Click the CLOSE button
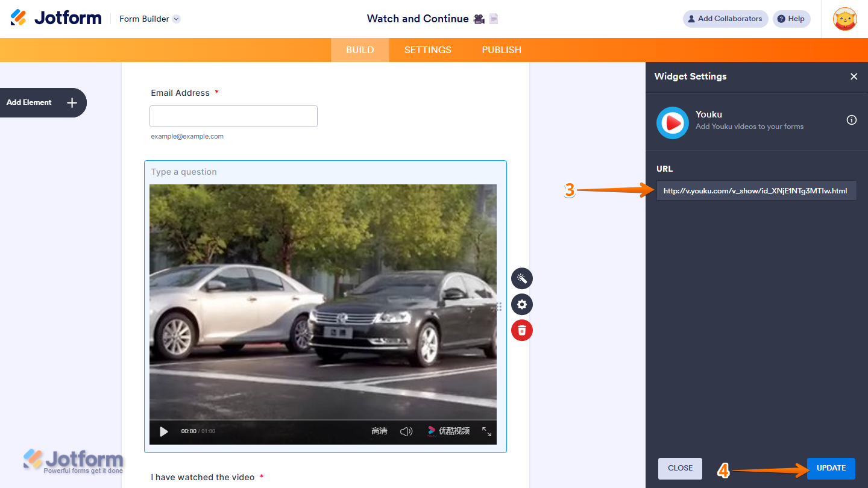This screenshot has height=488, width=868. tap(680, 468)
